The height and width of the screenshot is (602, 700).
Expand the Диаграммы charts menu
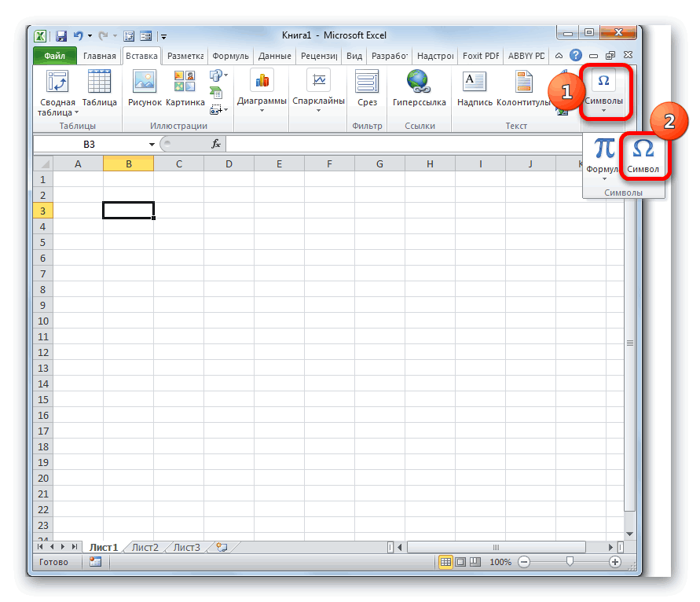point(262,90)
